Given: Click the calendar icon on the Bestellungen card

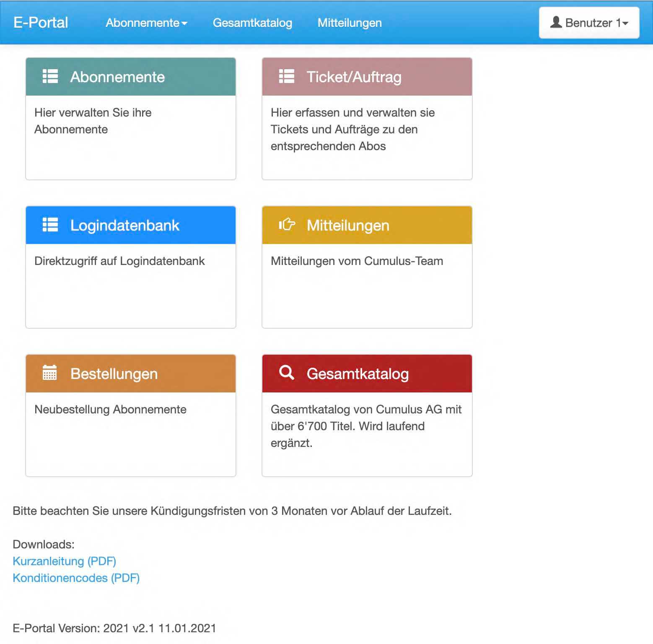Looking at the screenshot, I should pyautogui.click(x=50, y=373).
